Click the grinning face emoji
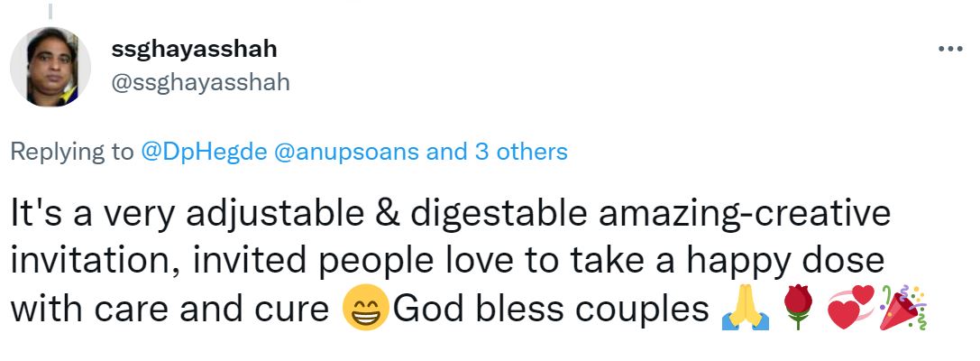The image size is (980, 361). [365, 309]
